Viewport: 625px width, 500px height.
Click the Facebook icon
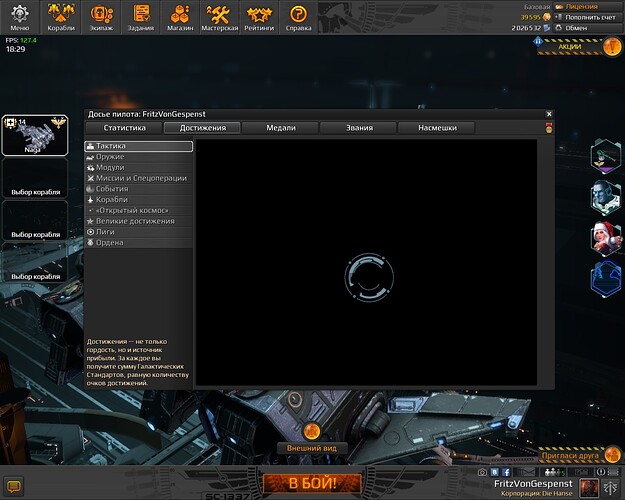(506, 472)
